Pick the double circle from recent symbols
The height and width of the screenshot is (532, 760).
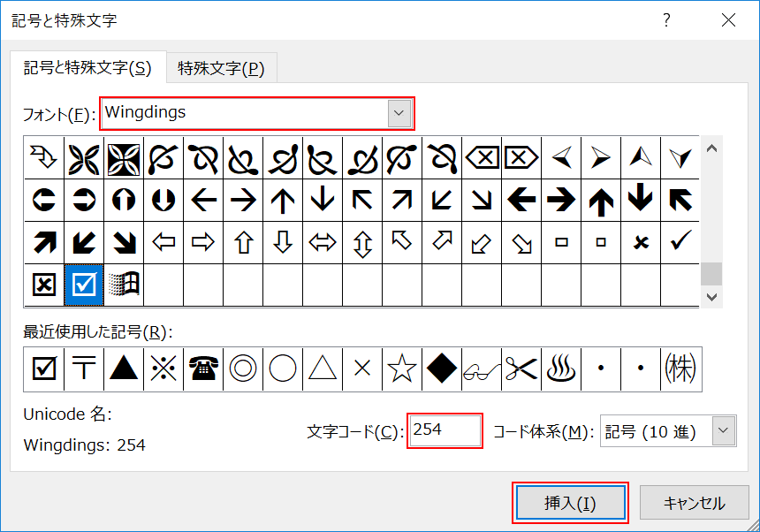pos(243,369)
